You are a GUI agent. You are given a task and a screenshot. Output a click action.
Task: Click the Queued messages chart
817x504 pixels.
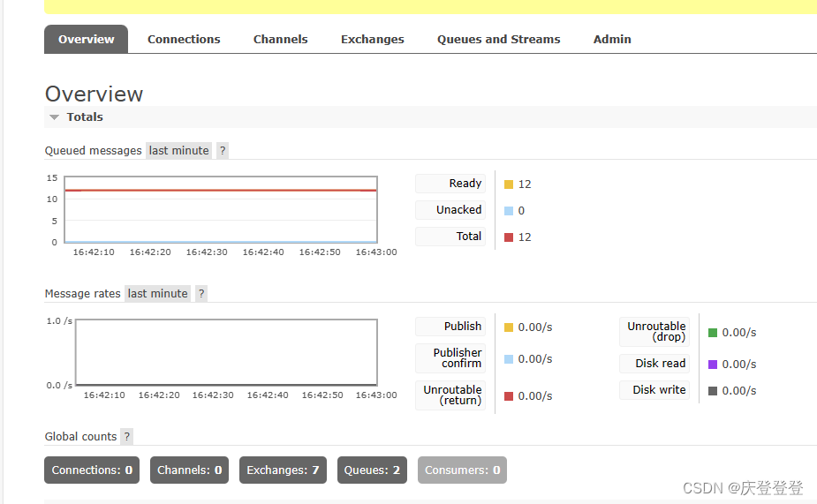pyautogui.click(x=221, y=210)
